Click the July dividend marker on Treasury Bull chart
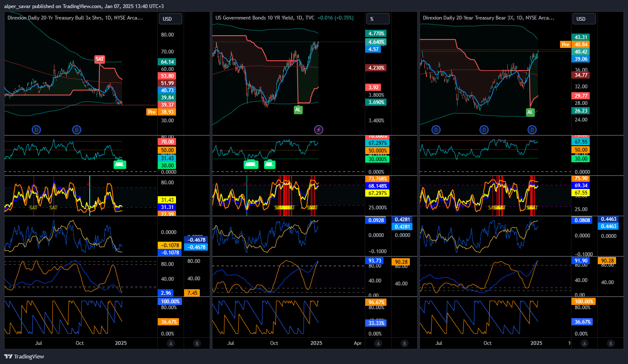The width and height of the screenshot is (628, 364). (x=37, y=130)
